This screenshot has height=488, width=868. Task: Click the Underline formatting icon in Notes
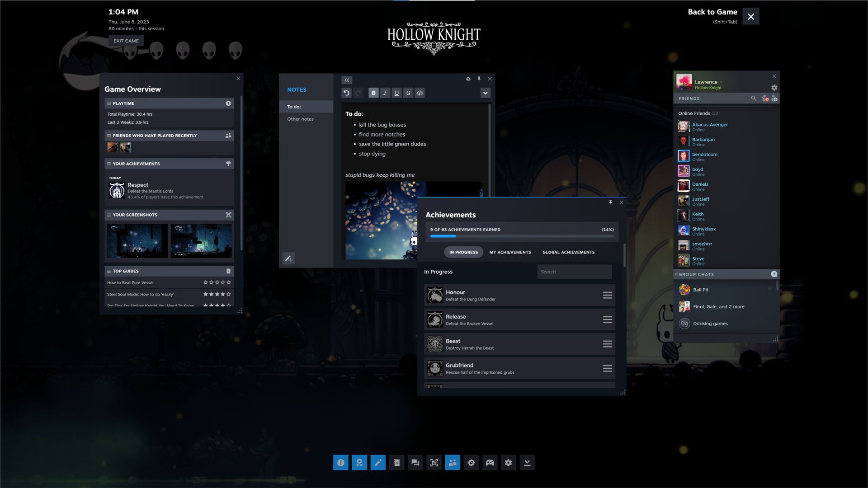pos(396,93)
